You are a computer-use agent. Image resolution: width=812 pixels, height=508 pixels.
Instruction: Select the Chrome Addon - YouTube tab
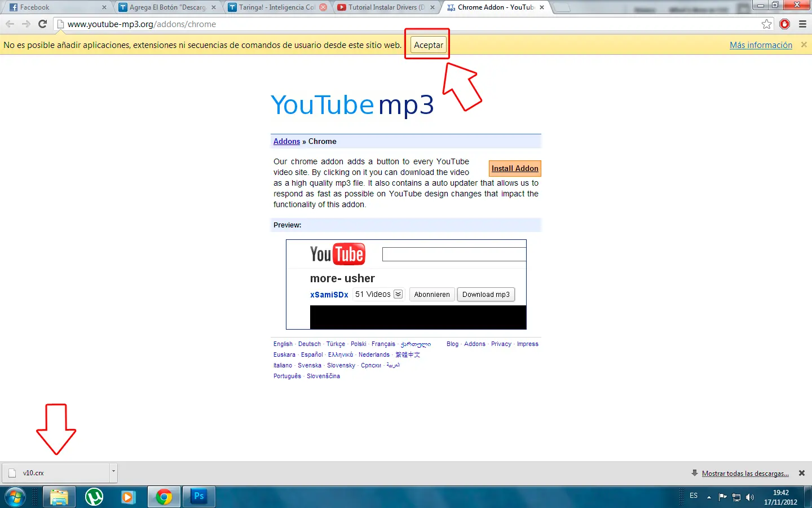[x=496, y=7]
